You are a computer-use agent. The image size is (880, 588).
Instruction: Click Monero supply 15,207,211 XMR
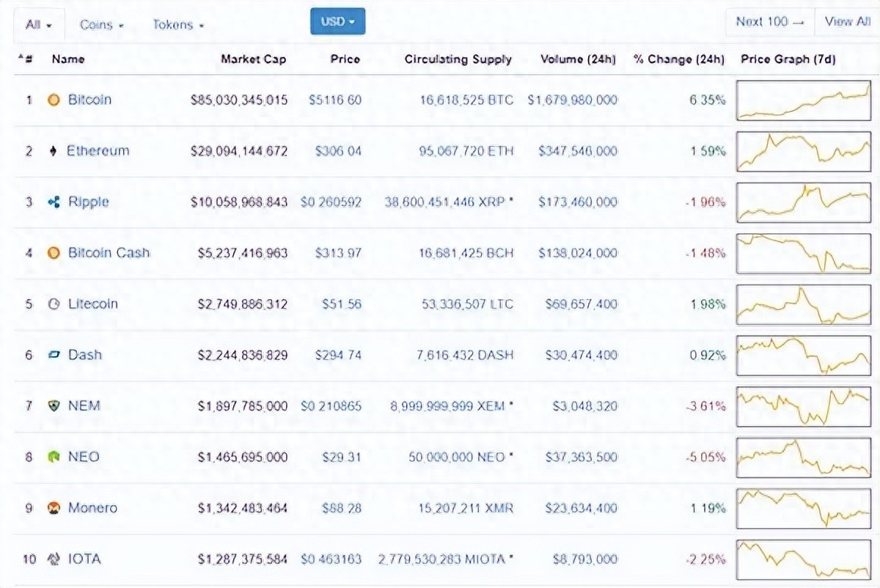[465, 508]
